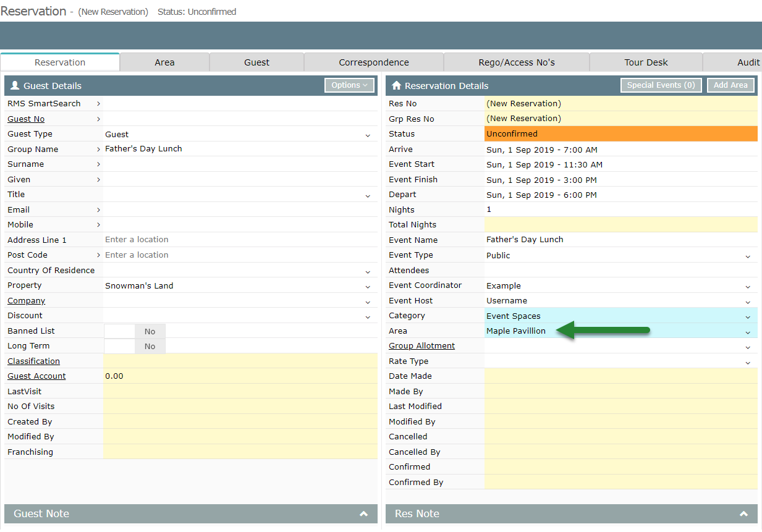The width and height of the screenshot is (762, 532).
Task: Click the Surname lookup arrow
Action: [98, 164]
